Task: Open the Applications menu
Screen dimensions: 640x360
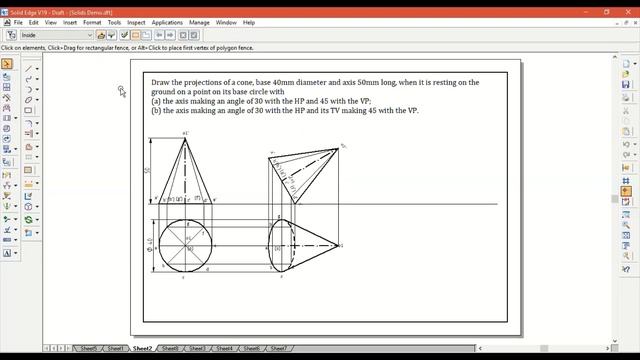Action: pos(167,22)
